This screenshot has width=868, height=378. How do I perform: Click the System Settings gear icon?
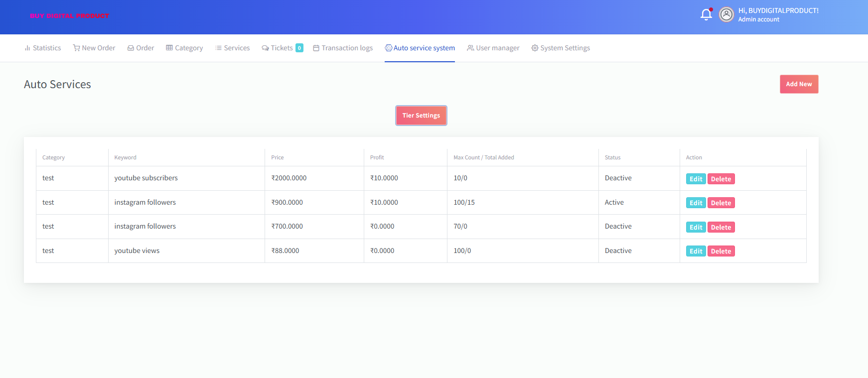click(x=535, y=48)
